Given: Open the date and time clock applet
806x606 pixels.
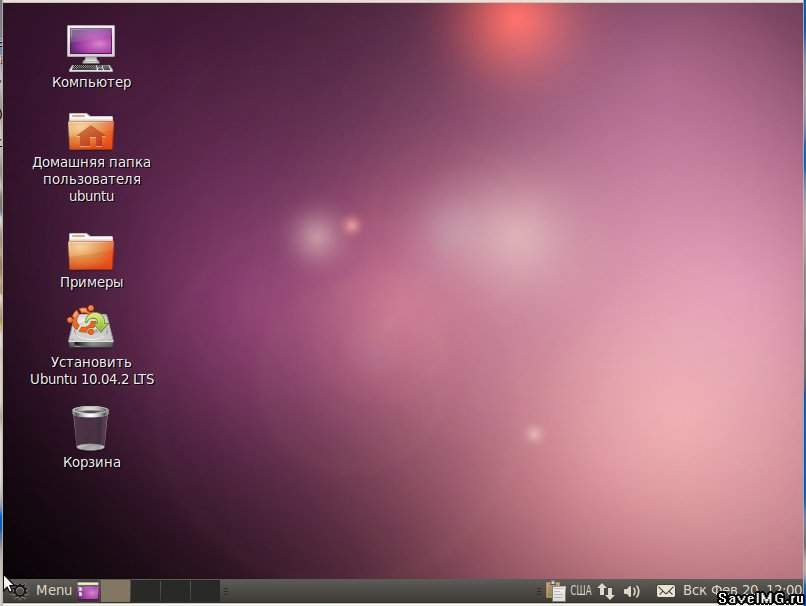Looking at the screenshot, I should click(742, 591).
